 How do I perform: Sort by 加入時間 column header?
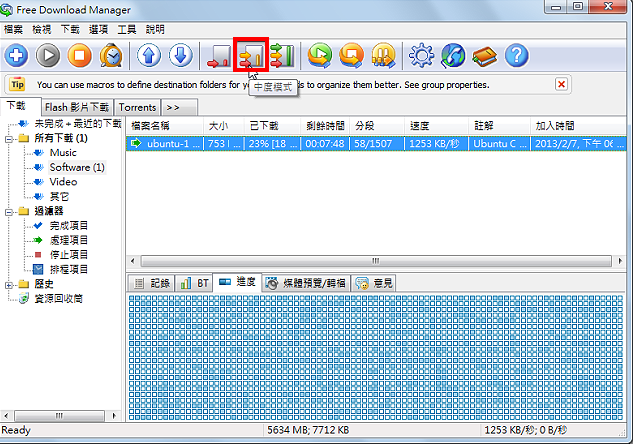(578, 126)
